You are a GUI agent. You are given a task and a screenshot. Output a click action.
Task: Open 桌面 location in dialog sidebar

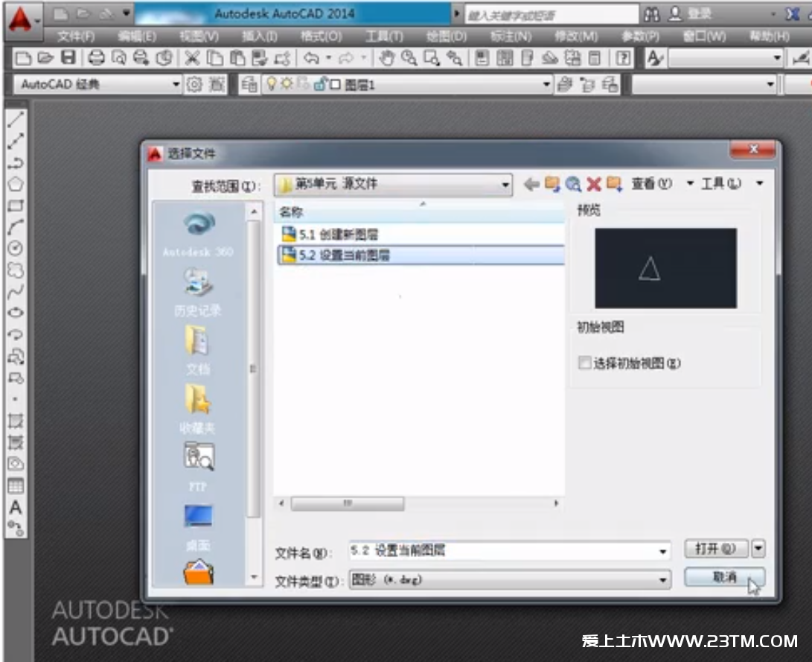click(198, 527)
